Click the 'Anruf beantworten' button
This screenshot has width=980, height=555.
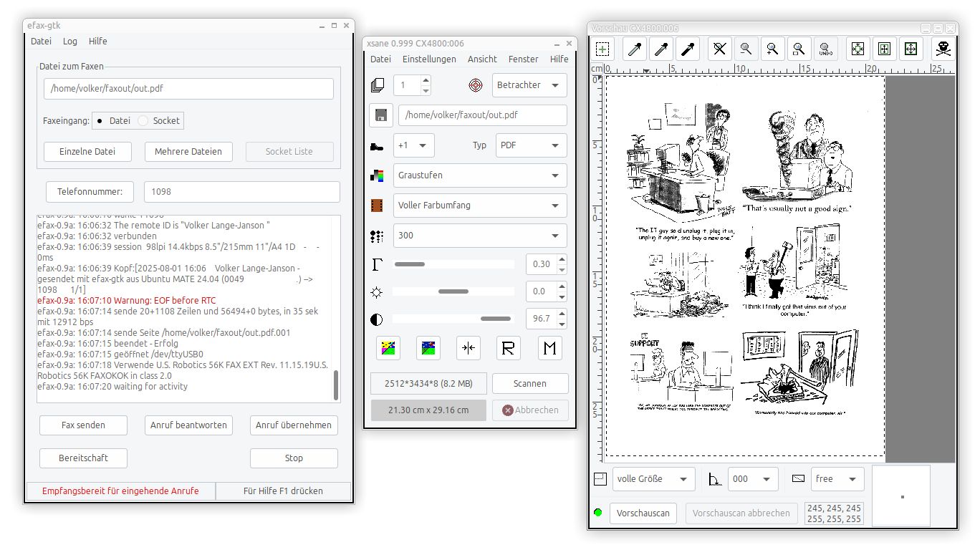(x=188, y=425)
